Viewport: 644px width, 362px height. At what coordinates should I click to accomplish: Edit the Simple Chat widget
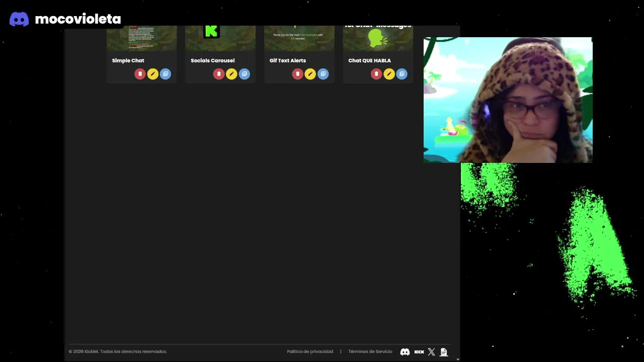tap(152, 74)
